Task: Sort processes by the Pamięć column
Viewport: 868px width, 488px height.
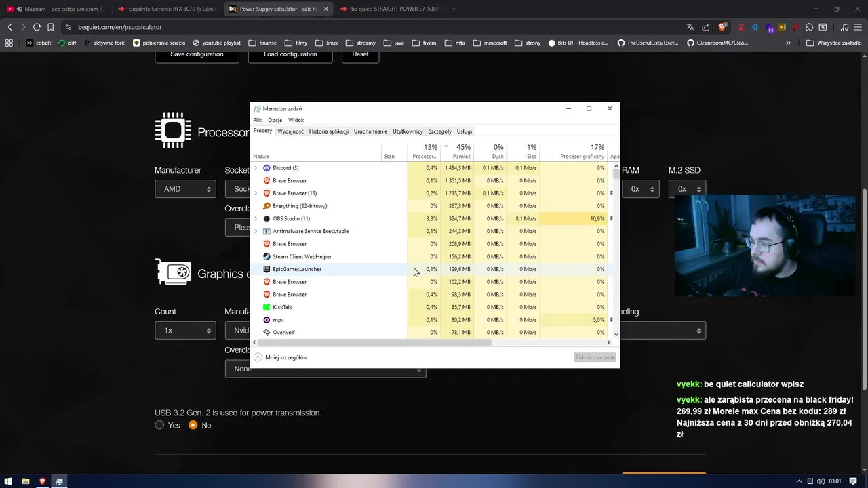Action: click(456, 152)
